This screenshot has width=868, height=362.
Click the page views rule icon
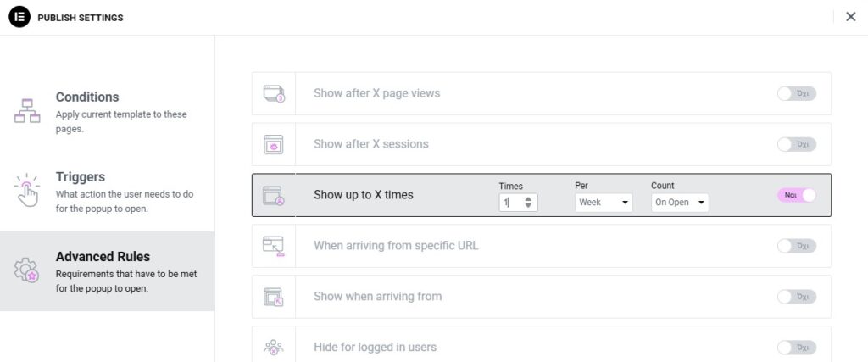[274, 93]
